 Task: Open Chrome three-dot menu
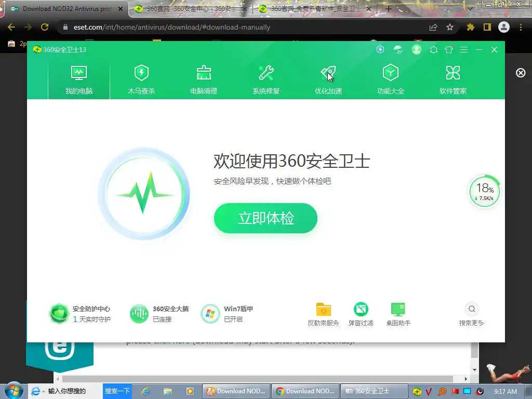coord(521,27)
